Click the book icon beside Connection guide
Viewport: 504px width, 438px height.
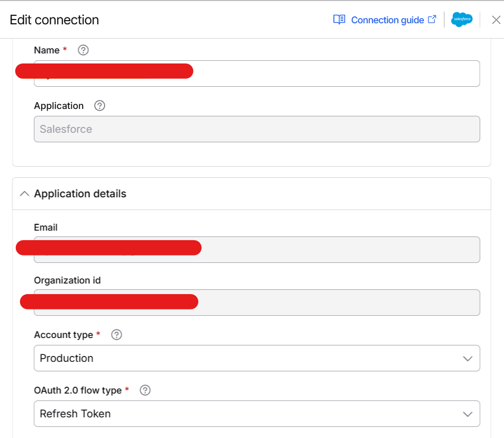[x=338, y=20]
